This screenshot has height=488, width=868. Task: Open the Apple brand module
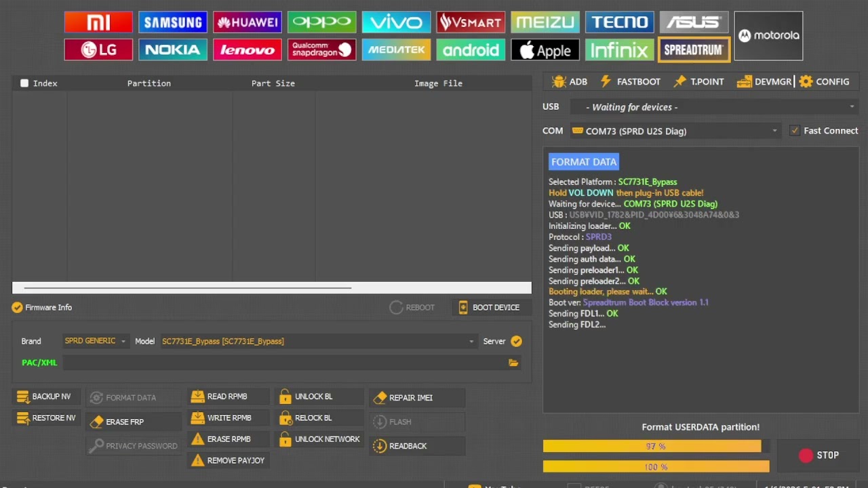[x=545, y=49]
